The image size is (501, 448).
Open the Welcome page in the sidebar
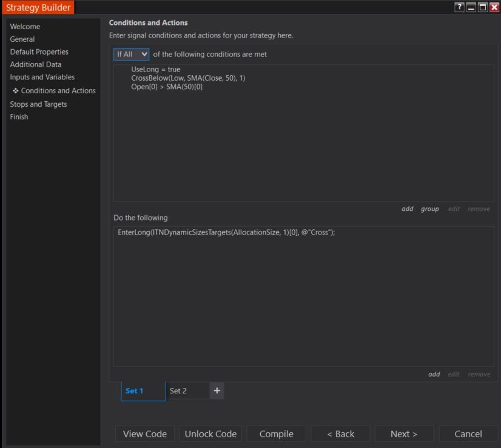26,27
